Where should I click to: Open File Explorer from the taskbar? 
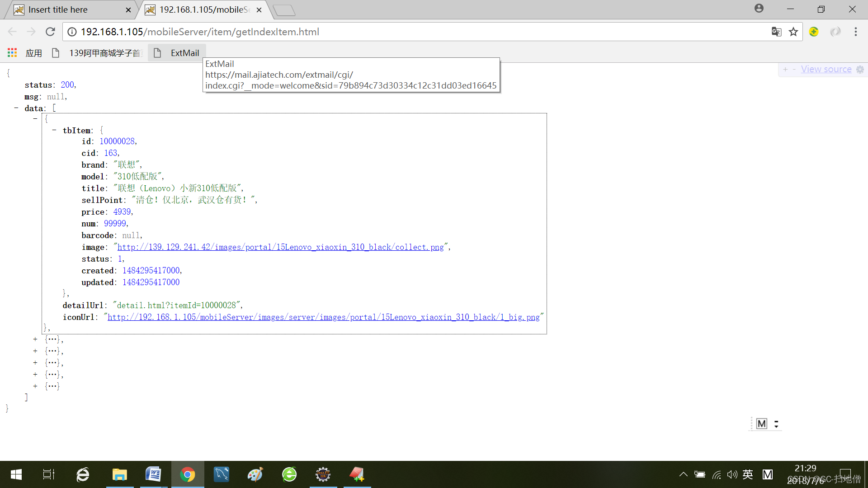[x=119, y=474]
